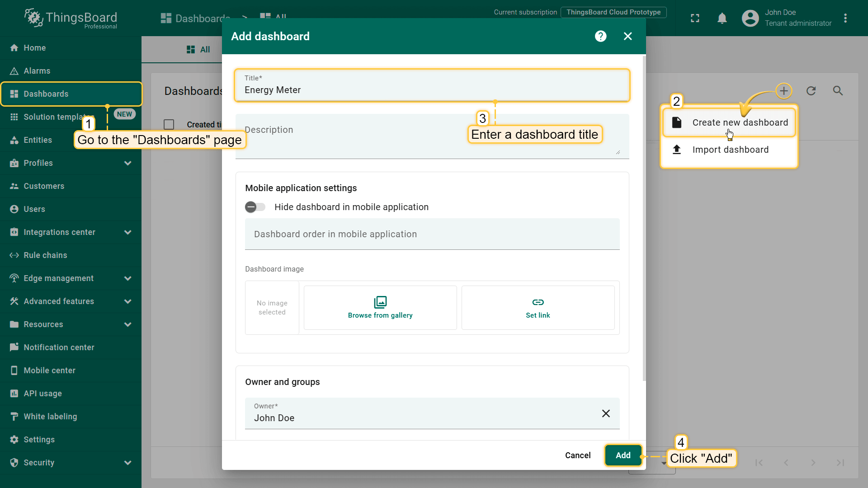
Task: Click ThingsBoard Cloud Prototype subscription
Action: pos(613,12)
